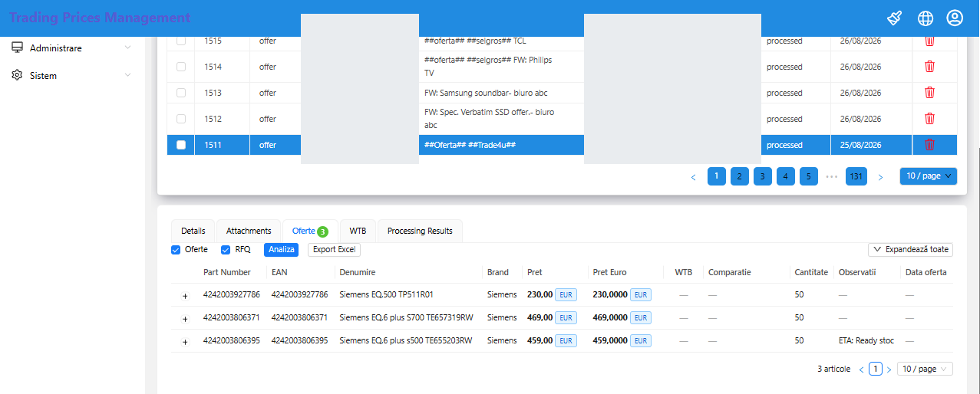The image size is (980, 394).
Task: Tick the checkbox for row 1515
Action: coord(181,41)
